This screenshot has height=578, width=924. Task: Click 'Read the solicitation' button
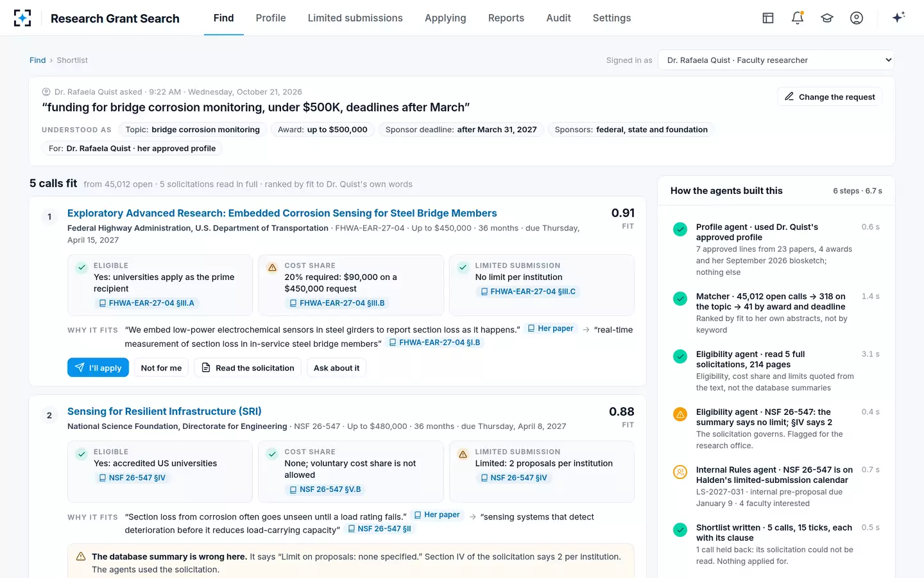(248, 367)
